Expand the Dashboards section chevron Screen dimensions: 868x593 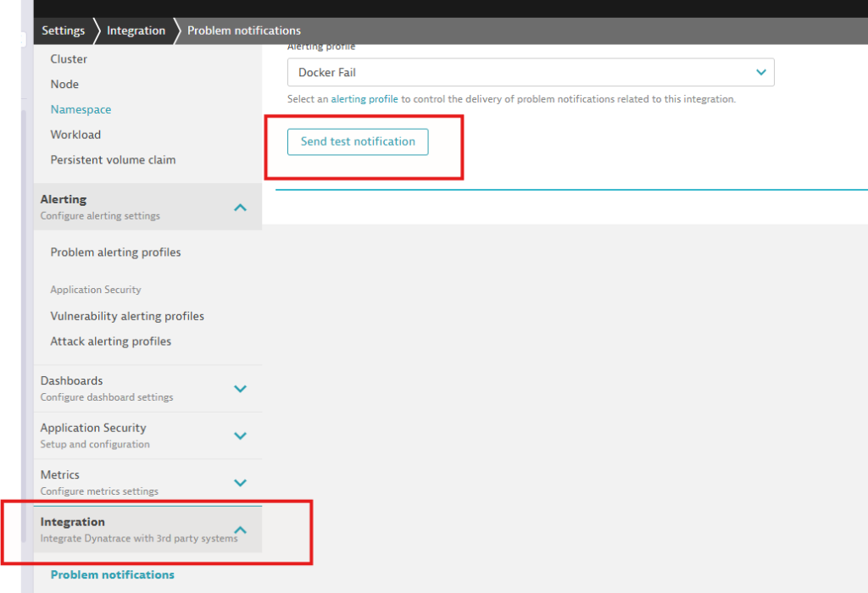click(x=240, y=389)
